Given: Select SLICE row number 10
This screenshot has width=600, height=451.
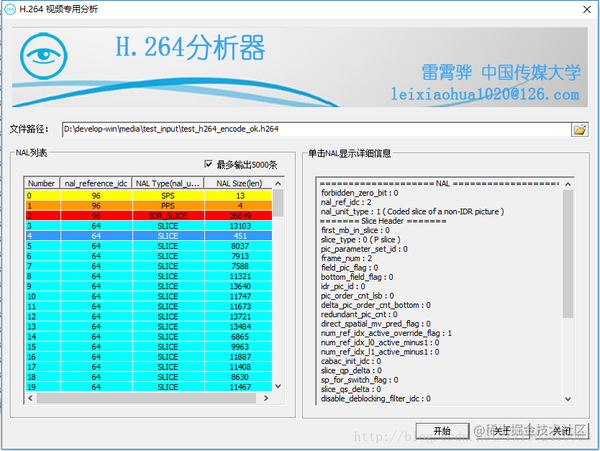Looking at the screenshot, I should pyautogui.click(x=149, y=296).
